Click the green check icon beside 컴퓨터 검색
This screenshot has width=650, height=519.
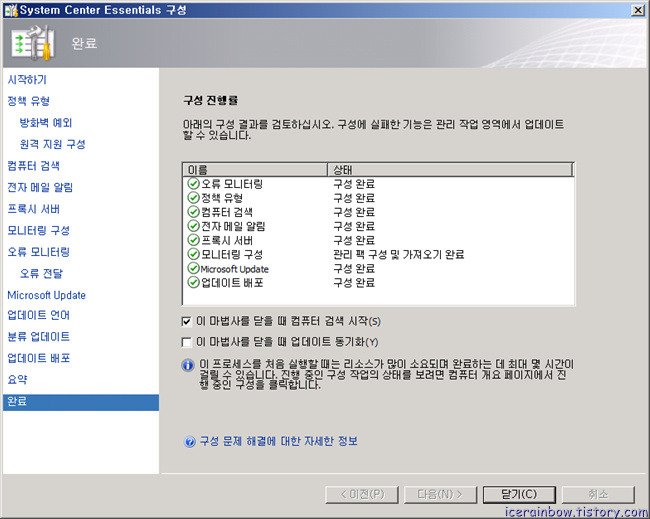pos(193,212)
